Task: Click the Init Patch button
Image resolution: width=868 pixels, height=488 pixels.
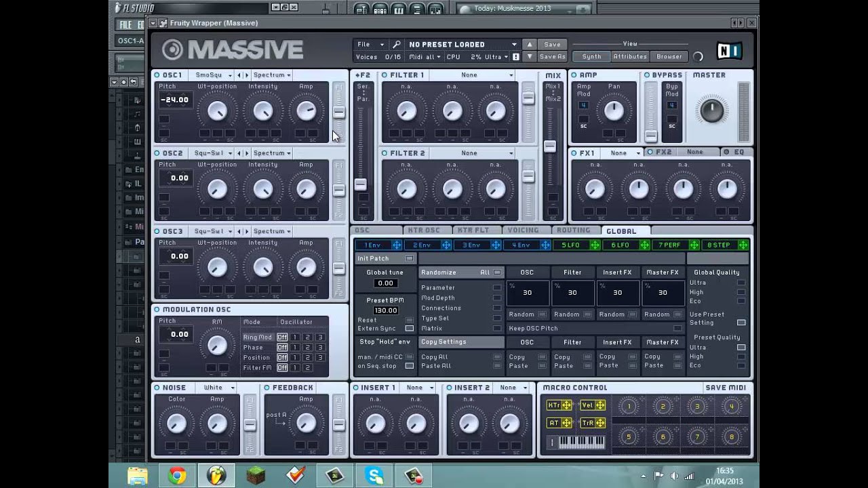Action: tap(385, 258)
